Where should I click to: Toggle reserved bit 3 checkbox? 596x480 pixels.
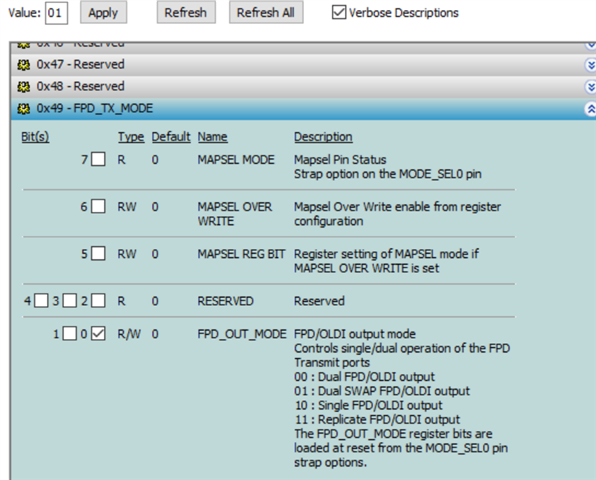[70, 301]
